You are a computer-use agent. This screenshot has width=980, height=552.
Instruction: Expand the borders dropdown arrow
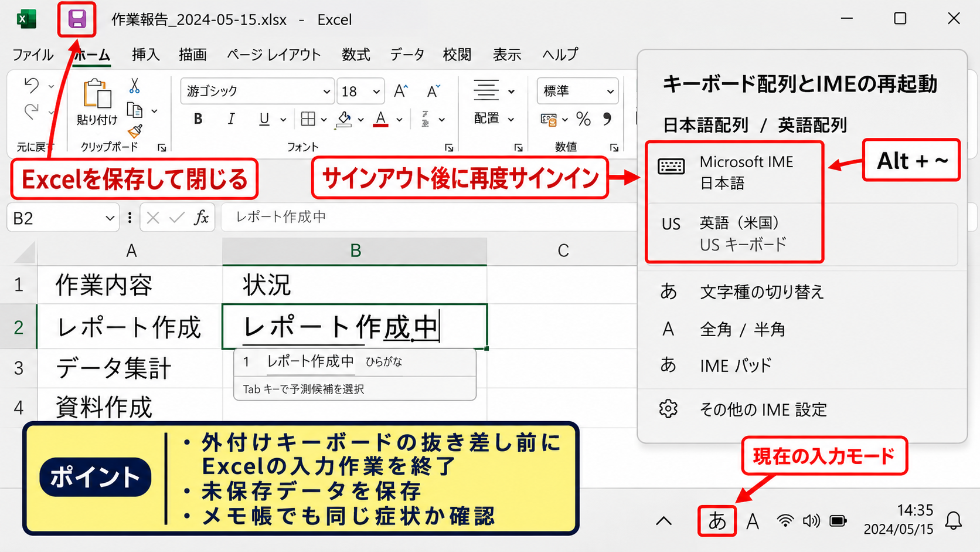coord(324,120)
